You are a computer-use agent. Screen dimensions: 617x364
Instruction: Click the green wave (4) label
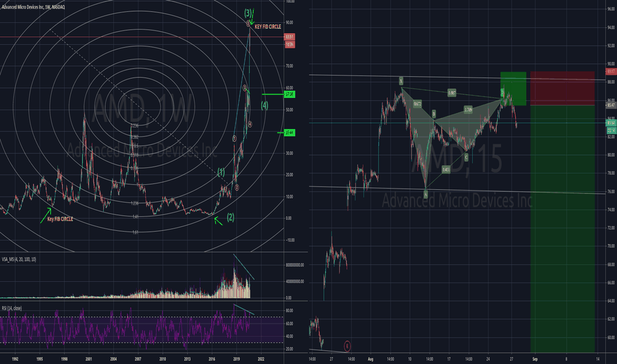coord(264,105)
